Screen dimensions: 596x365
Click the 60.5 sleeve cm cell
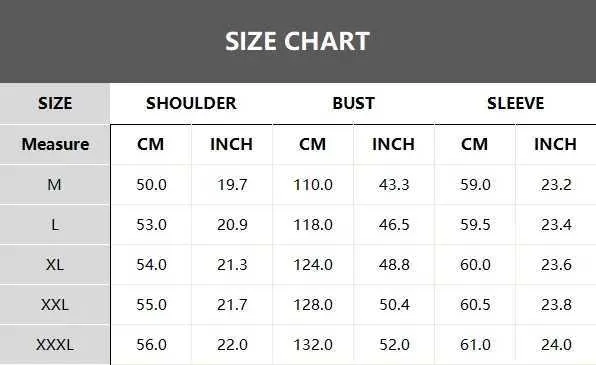click(475, 305)
